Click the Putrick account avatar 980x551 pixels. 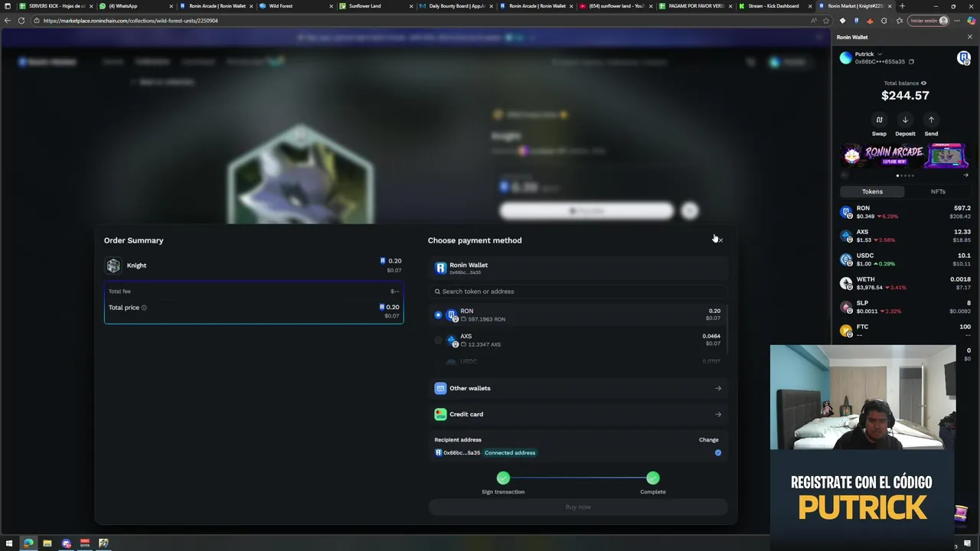(x=845, y=57)
